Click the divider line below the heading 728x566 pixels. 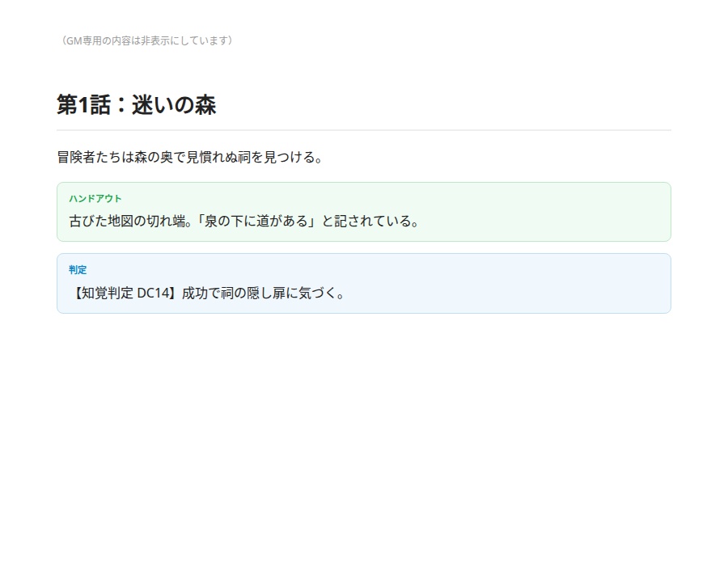click(363, 130)
